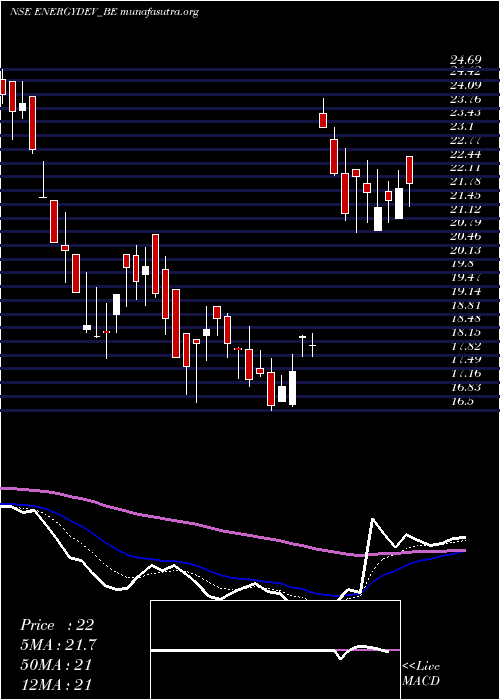The image size is (500, 700).
Task: Click the 17.82 price axis label
Action: click(465, 347)
